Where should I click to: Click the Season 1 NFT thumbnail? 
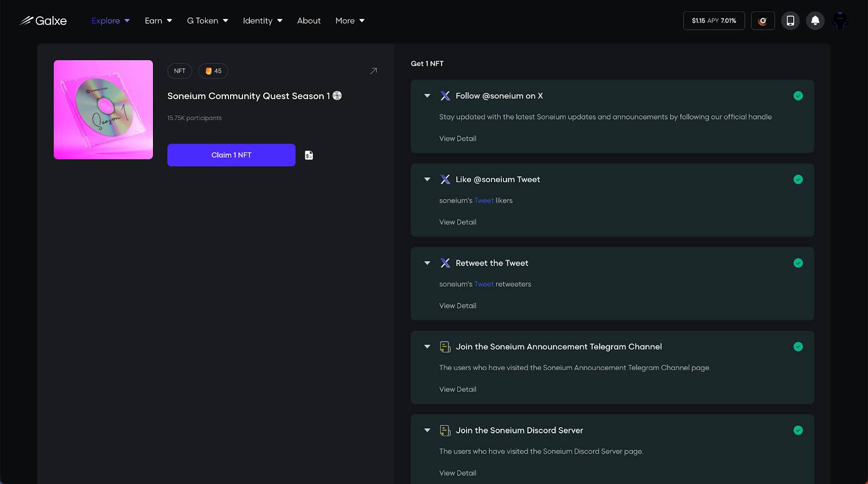(x=103, y=109)
